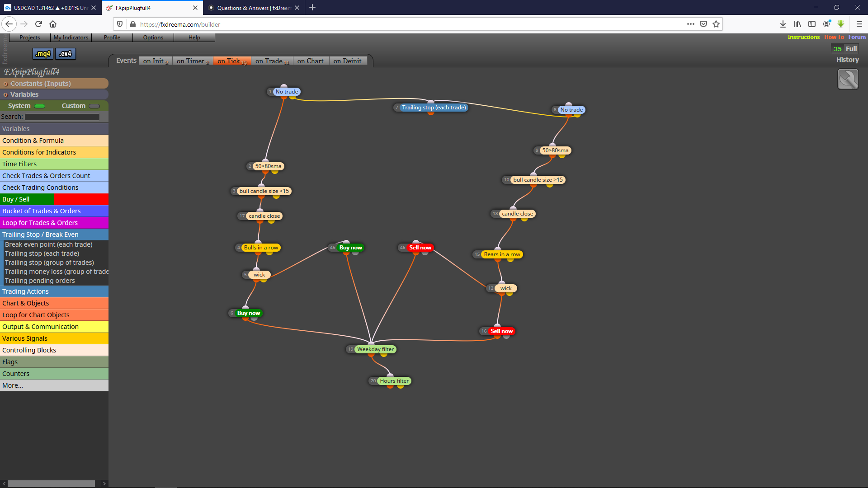Screen dimensions: 868x488
Task: Open the How To link
Action: [x=834, y=37]
